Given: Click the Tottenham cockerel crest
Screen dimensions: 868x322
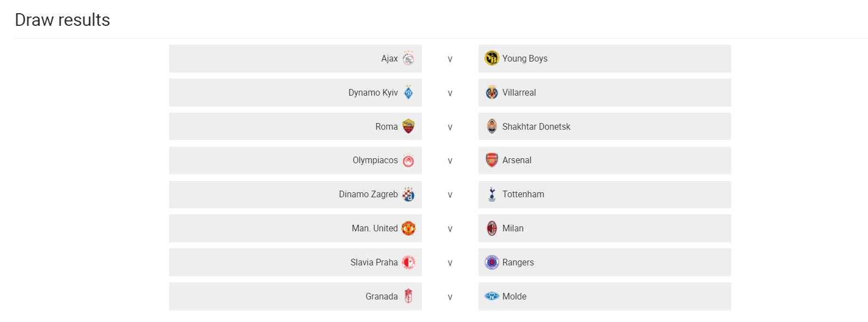Looking at the screenshot, I should pyautogui.click(x=492, y=194).
